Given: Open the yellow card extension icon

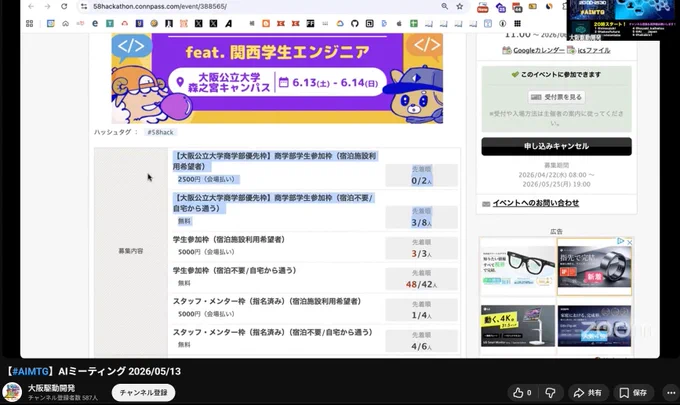Looking at the screenshot, I should coord(533,7).
